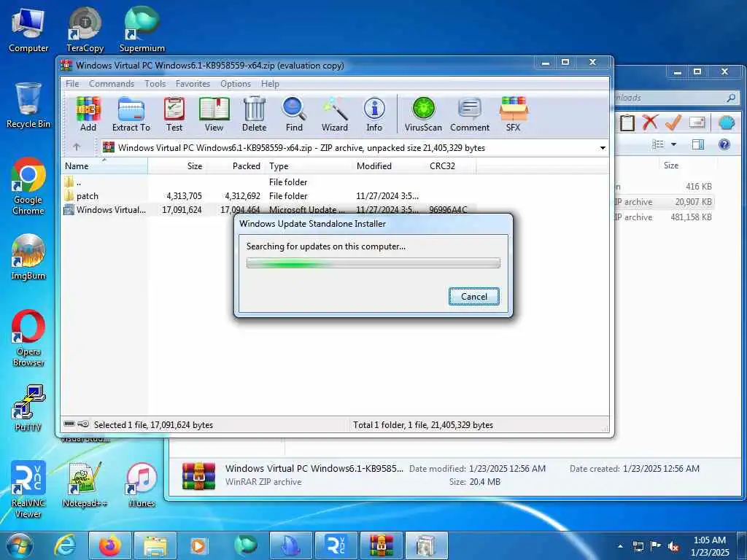Open the Supermium desktop shortcut

point(142,29)
